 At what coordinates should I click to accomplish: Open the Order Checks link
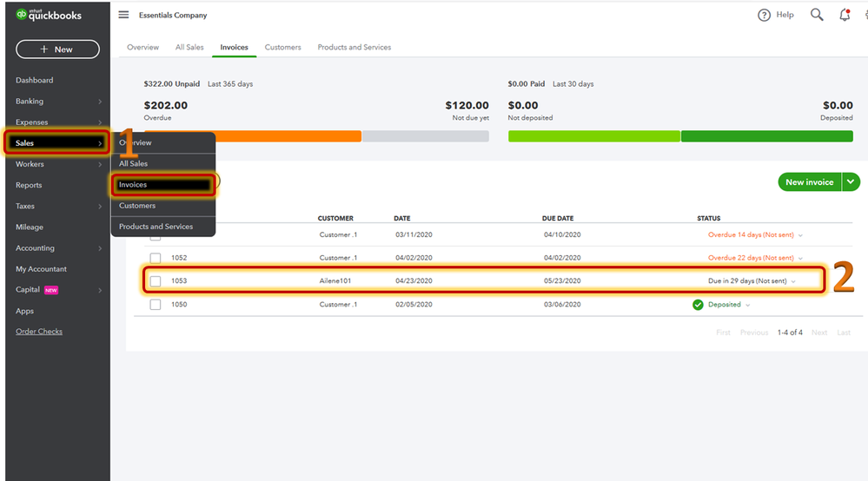[x=39, y=332]
